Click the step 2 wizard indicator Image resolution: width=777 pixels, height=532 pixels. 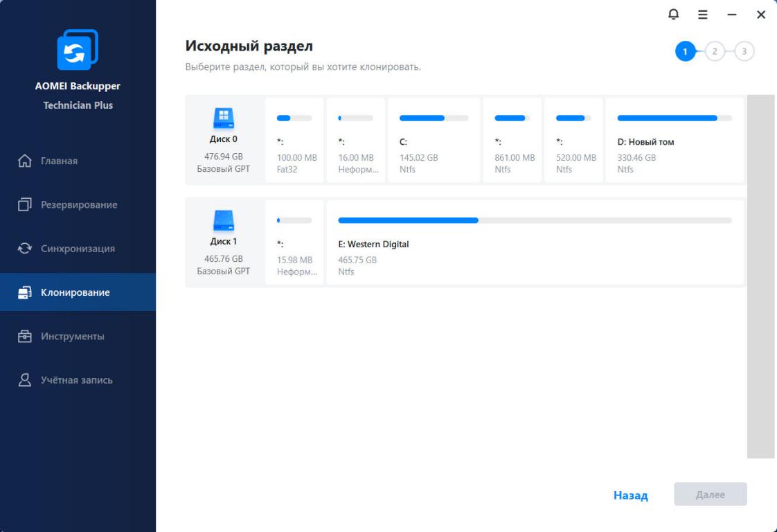tap(715, 51)
